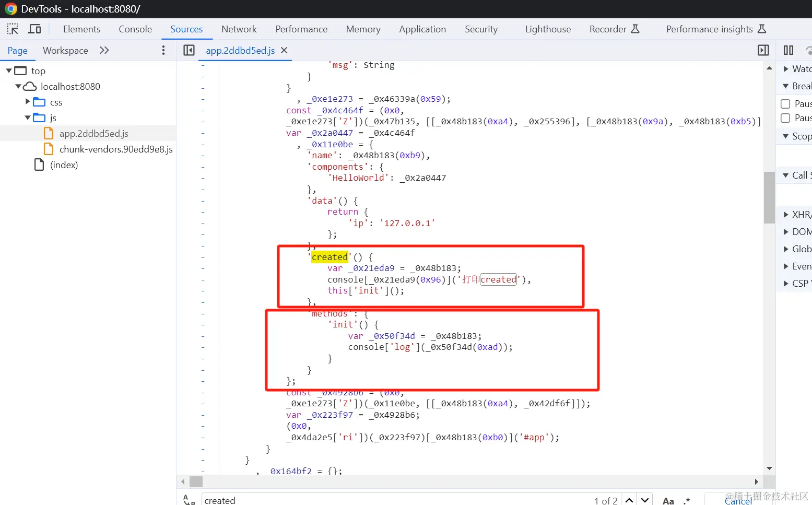
Task: Hide the navigator sidebar
Action: pos(189,50)
